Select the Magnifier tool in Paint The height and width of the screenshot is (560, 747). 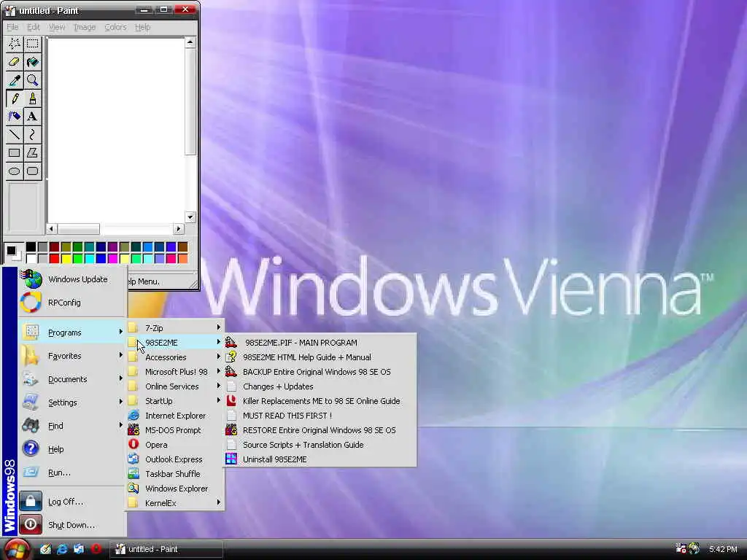(x=32, y=80)
